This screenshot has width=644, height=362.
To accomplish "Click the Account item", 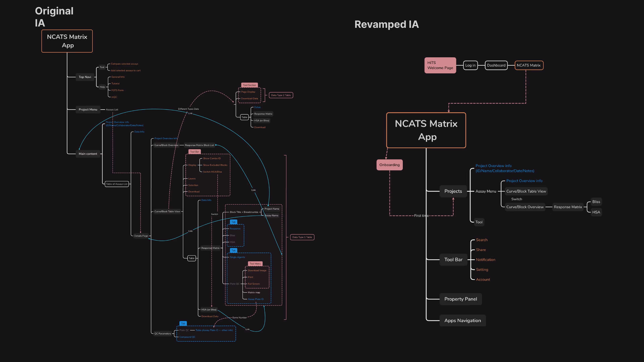I will click(483, 280).
